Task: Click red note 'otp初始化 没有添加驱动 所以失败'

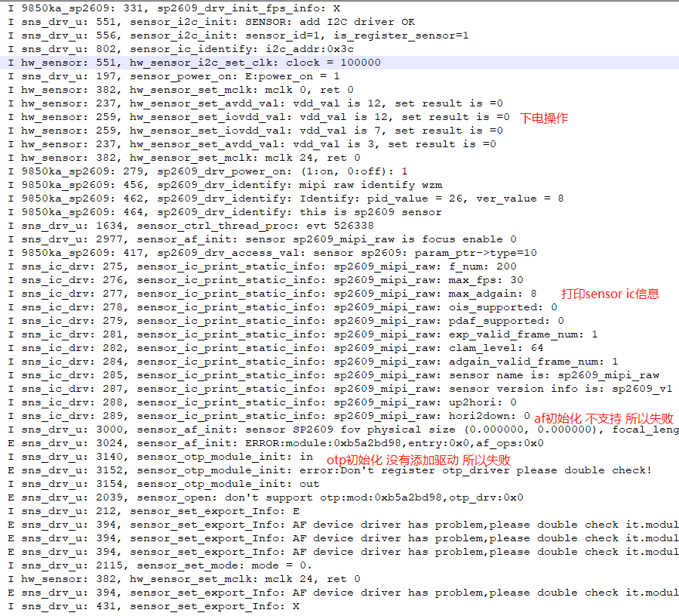Action: coord(418,460)
